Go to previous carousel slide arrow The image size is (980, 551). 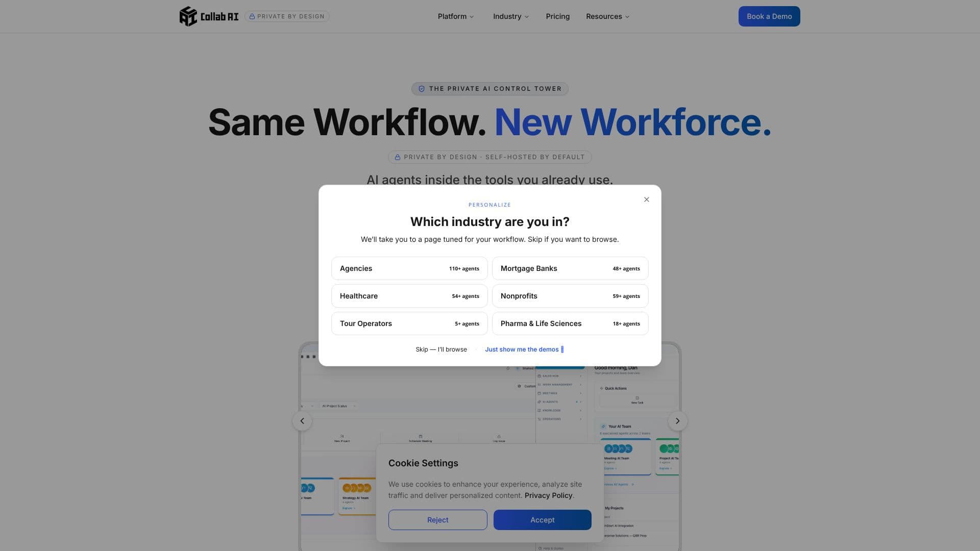[x=302, y=421]
